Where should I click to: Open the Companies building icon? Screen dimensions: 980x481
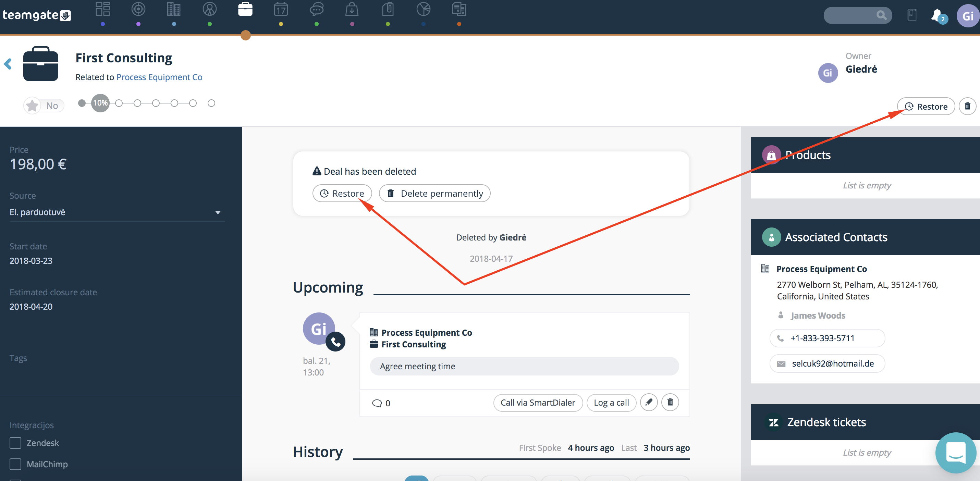click(174, 9)
